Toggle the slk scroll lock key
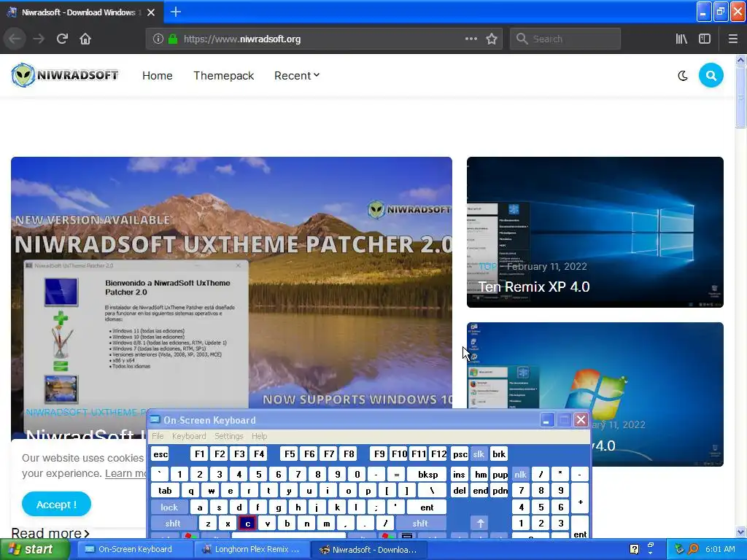The width and height of the screenshot is (747, 560). tap(479, 454)
